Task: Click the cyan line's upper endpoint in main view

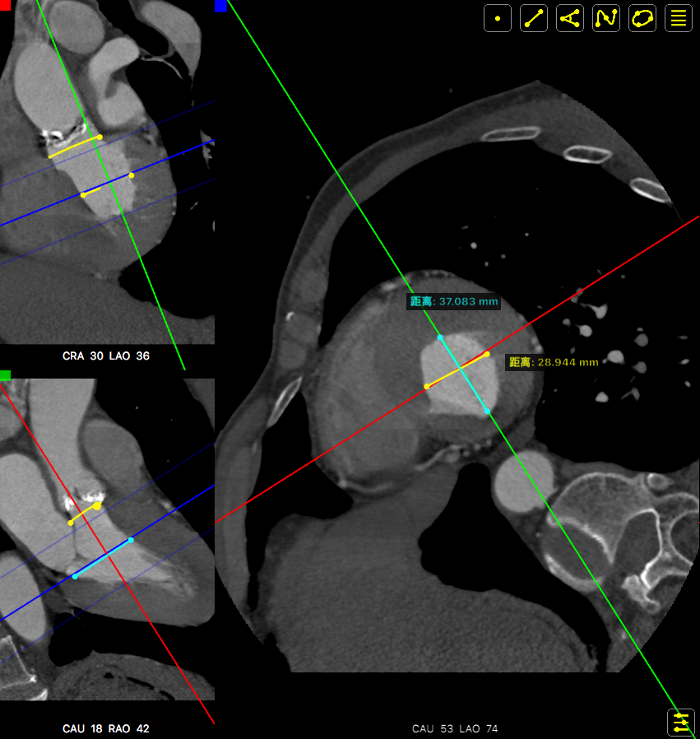Action: coord(440,337)
